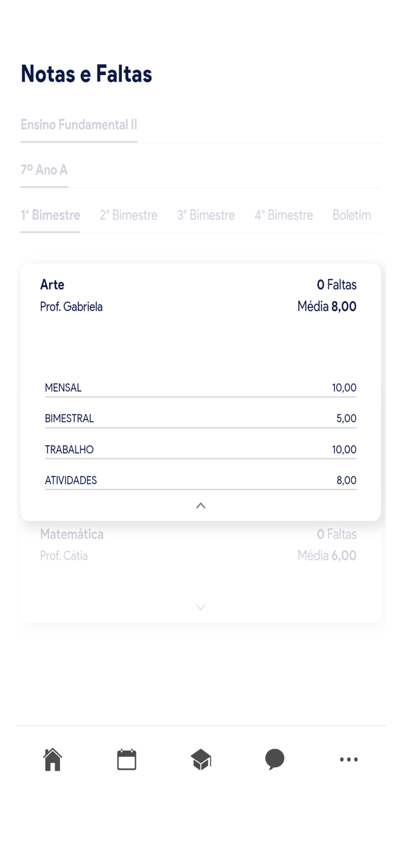Open the calendar icon in bottom bar
Screen dimensions: 401x868
[x=127, y=759]
